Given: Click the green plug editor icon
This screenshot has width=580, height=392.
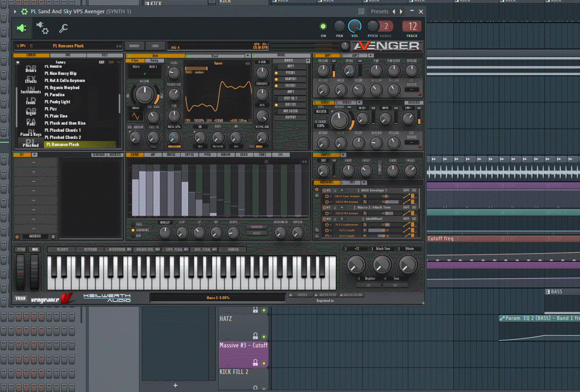Looking at the screenshot, I should pyautogui.click(x=21, y=28).
